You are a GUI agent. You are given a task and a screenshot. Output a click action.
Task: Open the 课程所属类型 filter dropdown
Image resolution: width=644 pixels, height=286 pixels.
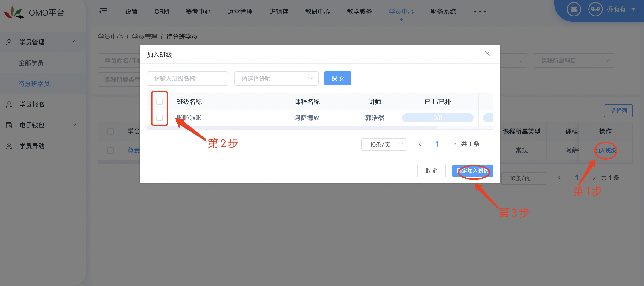click(119, 80)
